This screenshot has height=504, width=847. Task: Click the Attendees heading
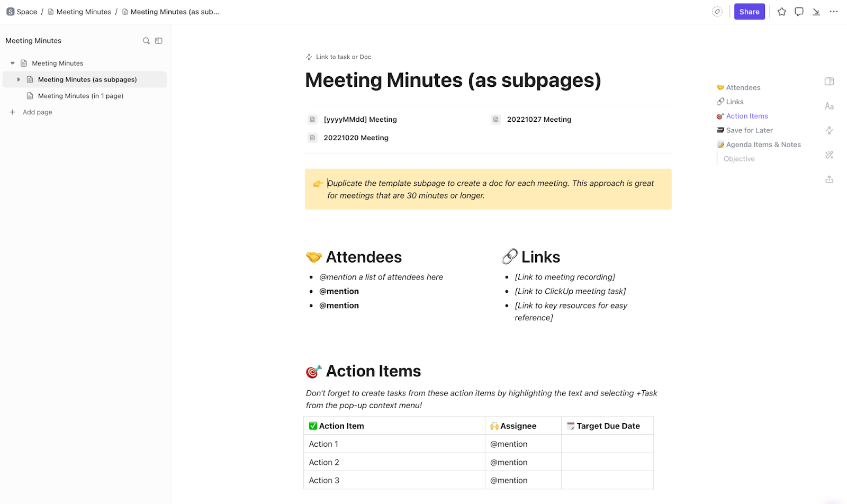click(x=364, y=257)
